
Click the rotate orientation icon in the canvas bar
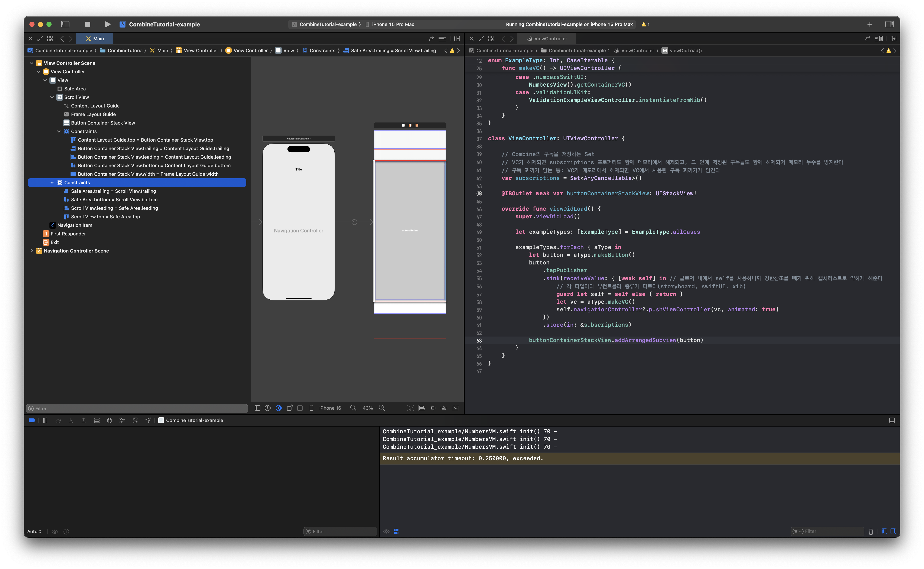click(289, 408)
